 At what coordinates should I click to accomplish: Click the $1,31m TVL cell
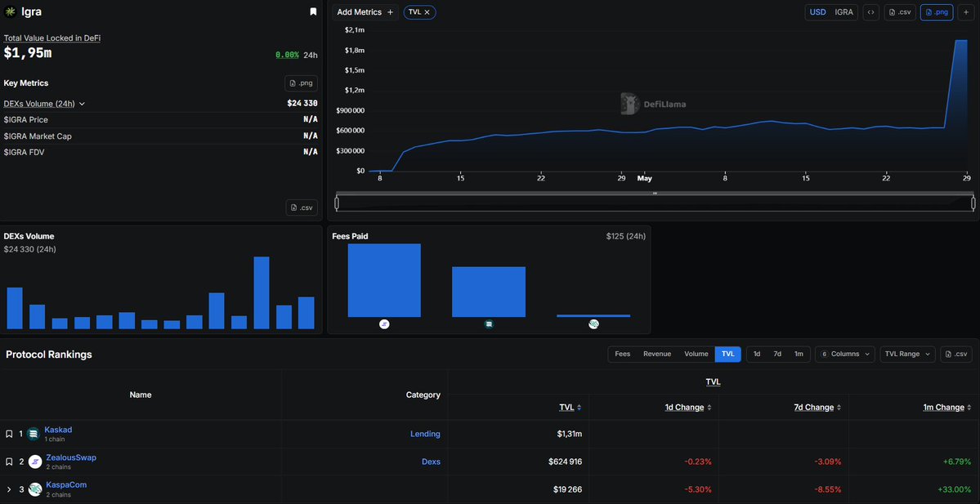coord(570,434)
